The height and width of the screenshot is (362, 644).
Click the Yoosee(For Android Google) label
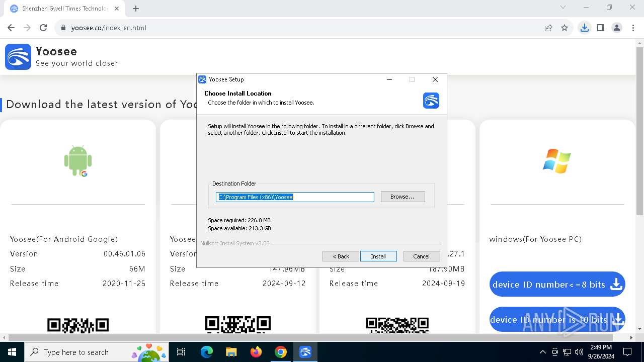coord(64,239)
